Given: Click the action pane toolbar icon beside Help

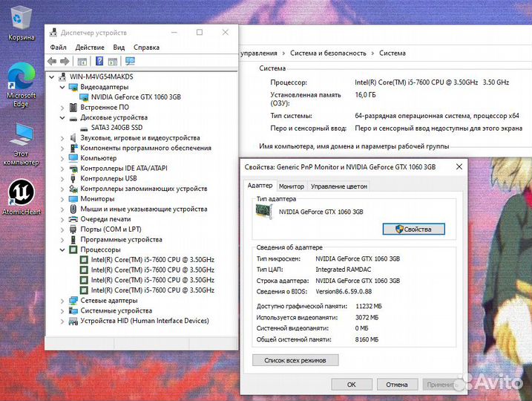Looking at the screenshot, I should 113,62.
